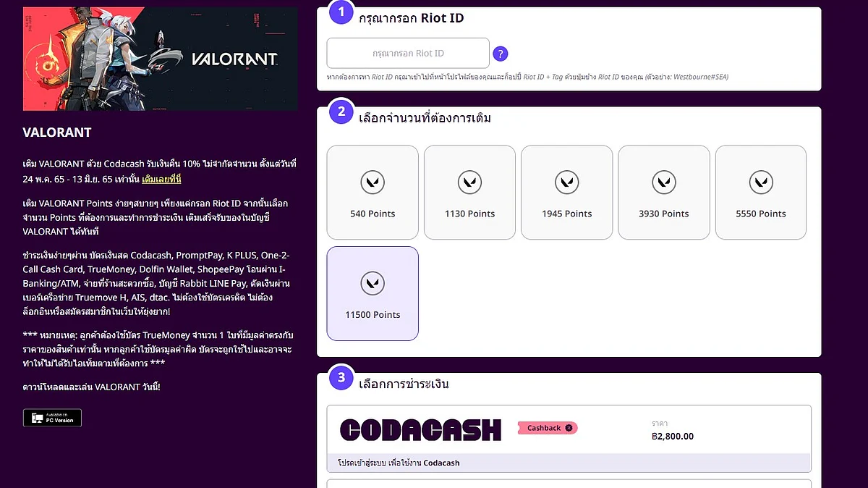
Task: Select the 5550 Points card
Action: pos(761,193)
